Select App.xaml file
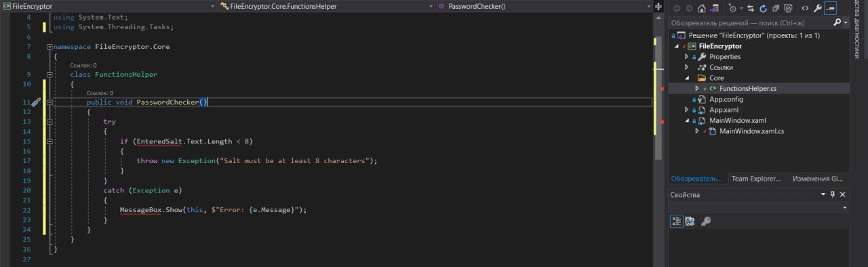Image resolution: width=868 pixels, height=267 pixels. (724, 110)
